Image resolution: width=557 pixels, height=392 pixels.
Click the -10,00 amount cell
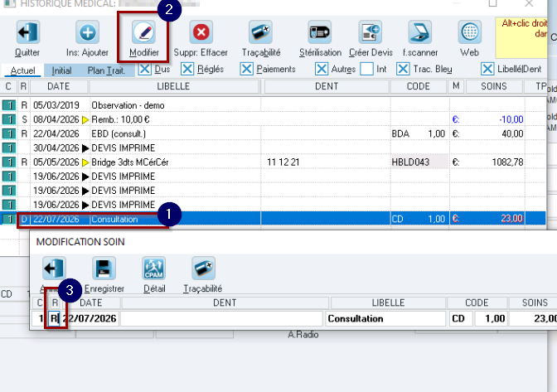(511, 119)
